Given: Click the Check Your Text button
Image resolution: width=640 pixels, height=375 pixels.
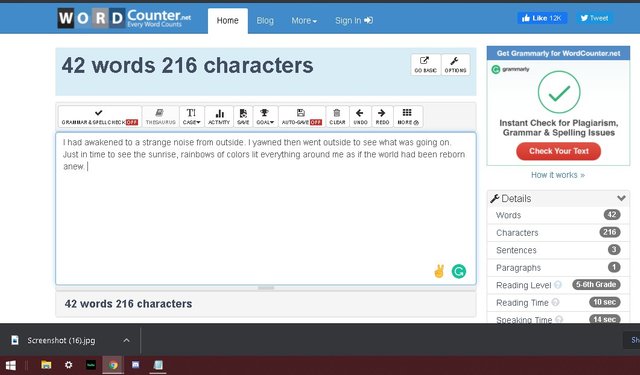Looking at the screenshot, I should pos(558,151).
